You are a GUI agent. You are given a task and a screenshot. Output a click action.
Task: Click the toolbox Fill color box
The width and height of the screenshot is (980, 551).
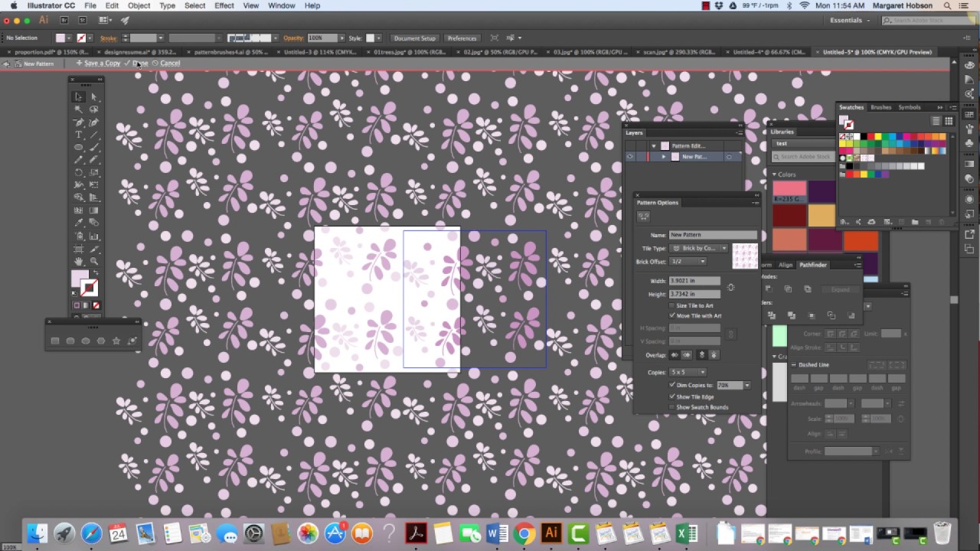tap(80, 278)
